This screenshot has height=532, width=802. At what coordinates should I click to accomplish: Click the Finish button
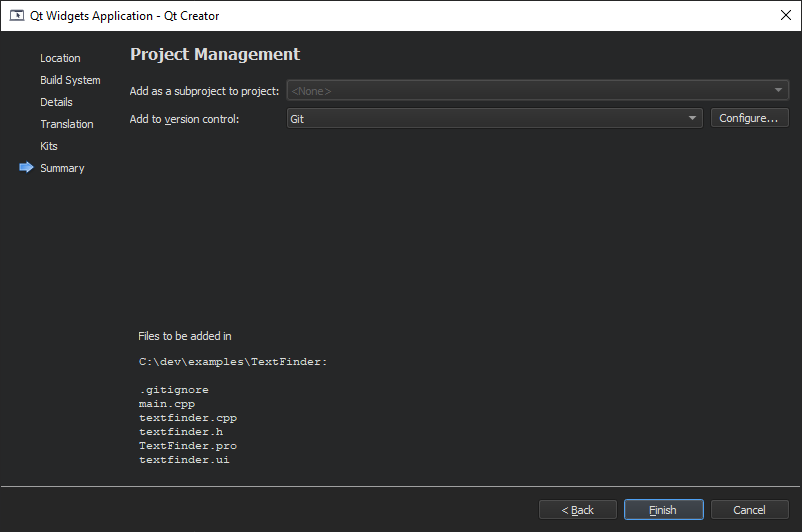(x=663, y=509)
